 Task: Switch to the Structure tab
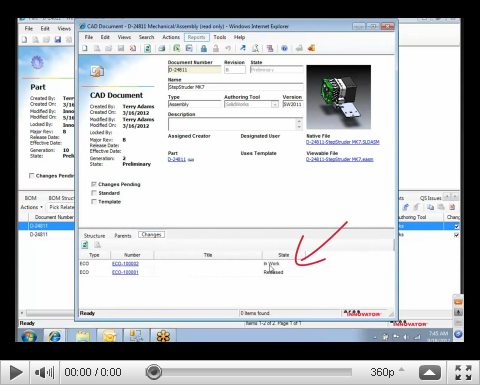point(94,236)
